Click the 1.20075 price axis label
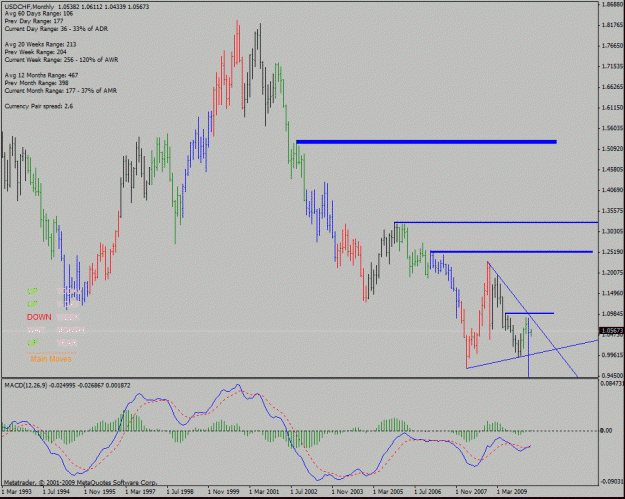The image size is (625, 499). [x=613, y=273]
